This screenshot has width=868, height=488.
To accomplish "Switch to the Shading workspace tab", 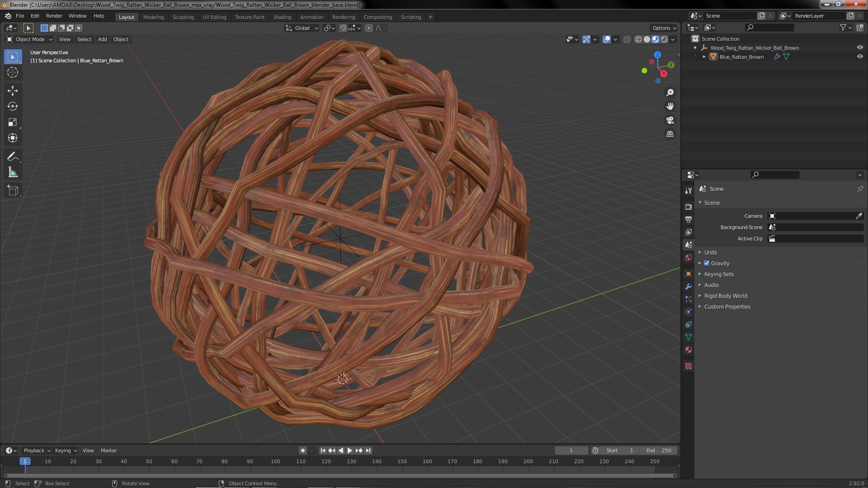I will [282, 17].
